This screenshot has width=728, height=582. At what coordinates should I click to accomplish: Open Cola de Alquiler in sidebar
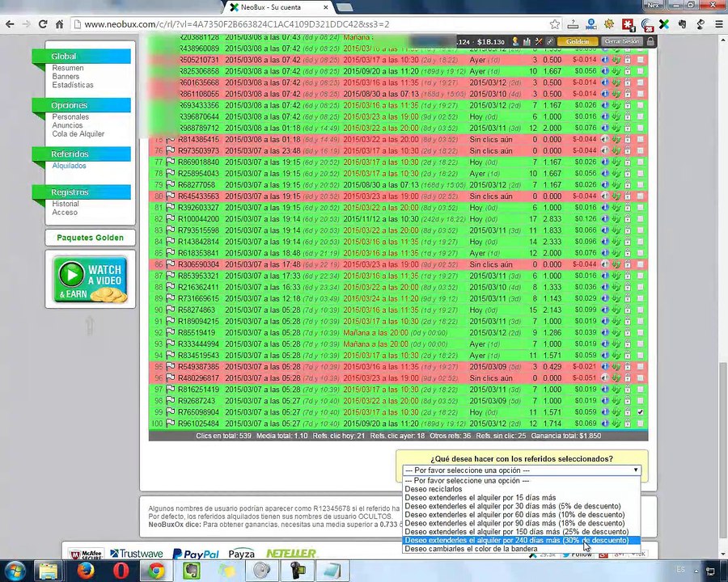click(78, 133)
